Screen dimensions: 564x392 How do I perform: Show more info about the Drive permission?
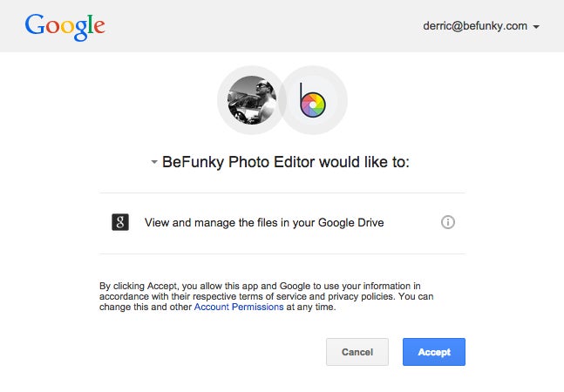(x=448, y=222)
